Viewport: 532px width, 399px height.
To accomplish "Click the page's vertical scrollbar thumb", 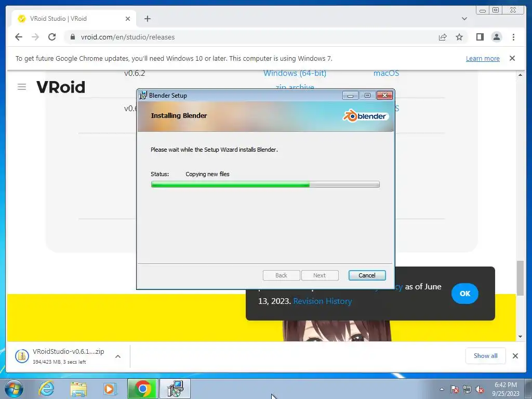I will pos(520,278).
